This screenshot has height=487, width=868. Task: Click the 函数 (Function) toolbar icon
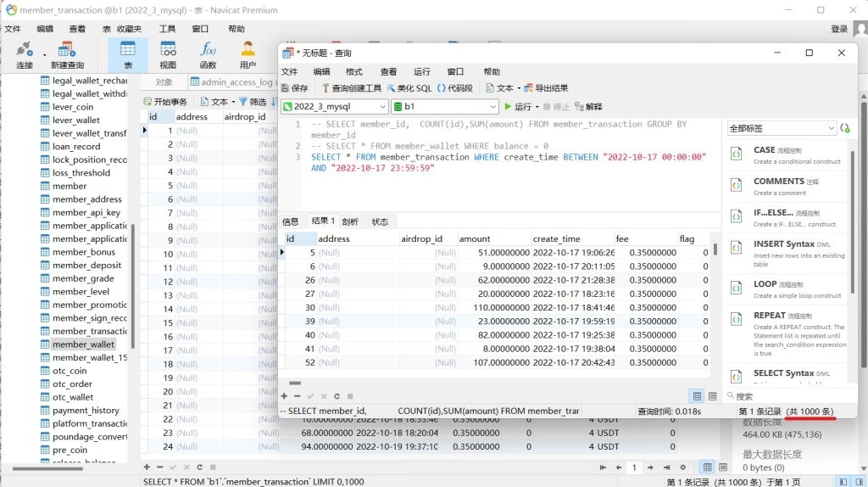[x=208, y=54]
